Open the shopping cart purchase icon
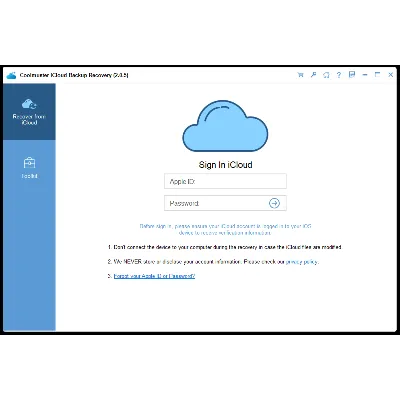 coord(300,75)
